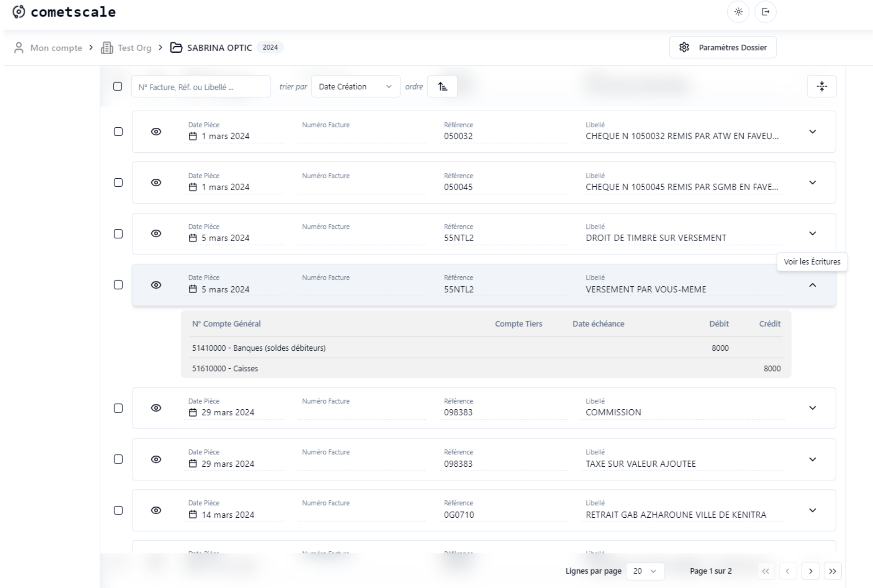Go to next page of results
This screenshot has width=873, height=588.
810,571
